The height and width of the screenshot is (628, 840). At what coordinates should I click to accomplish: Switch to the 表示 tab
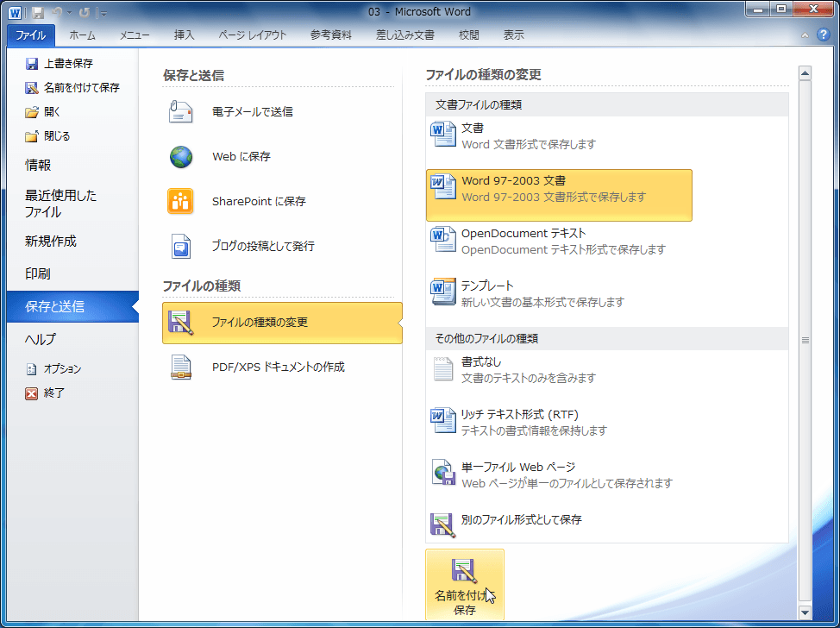click(513, 35)
